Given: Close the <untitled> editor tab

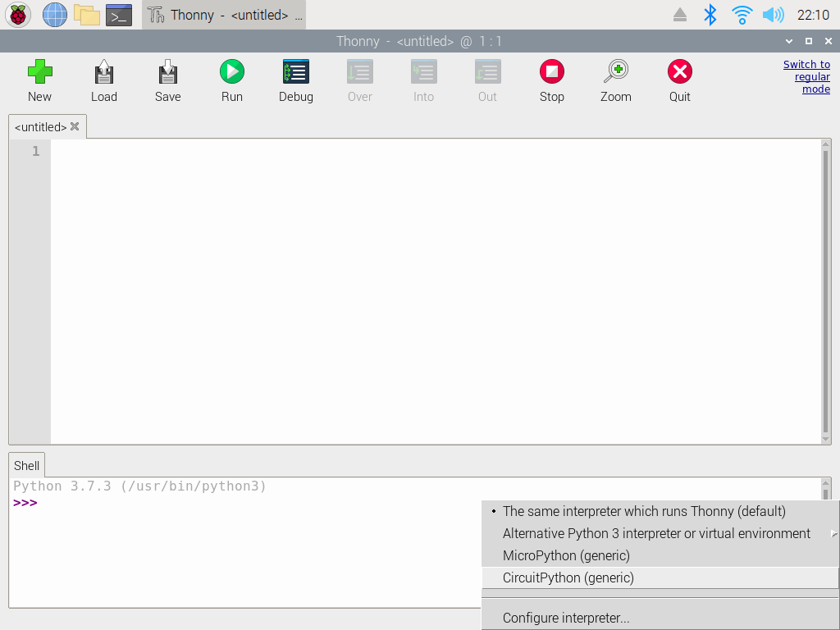Looking at the screenshot, I should click(75, 126).
